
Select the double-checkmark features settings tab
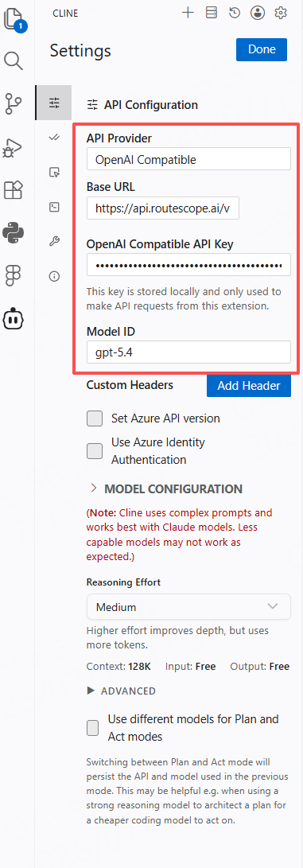point(53,138)
